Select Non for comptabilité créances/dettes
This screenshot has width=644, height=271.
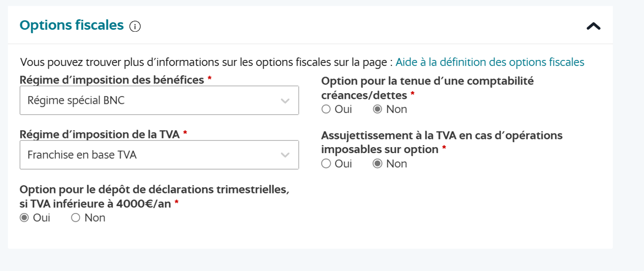(x=377, y=109)
